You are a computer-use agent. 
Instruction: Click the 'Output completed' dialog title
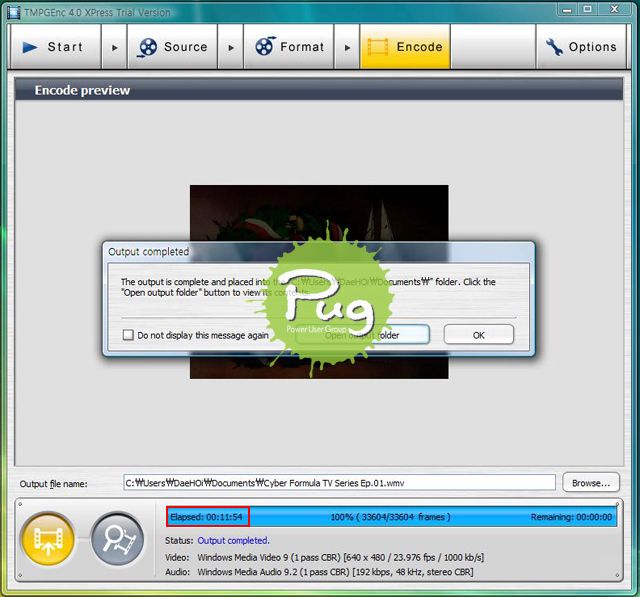tap(148, 251)
